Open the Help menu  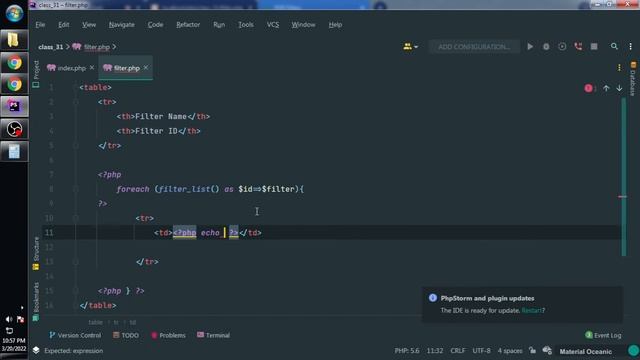coord(335,24)
